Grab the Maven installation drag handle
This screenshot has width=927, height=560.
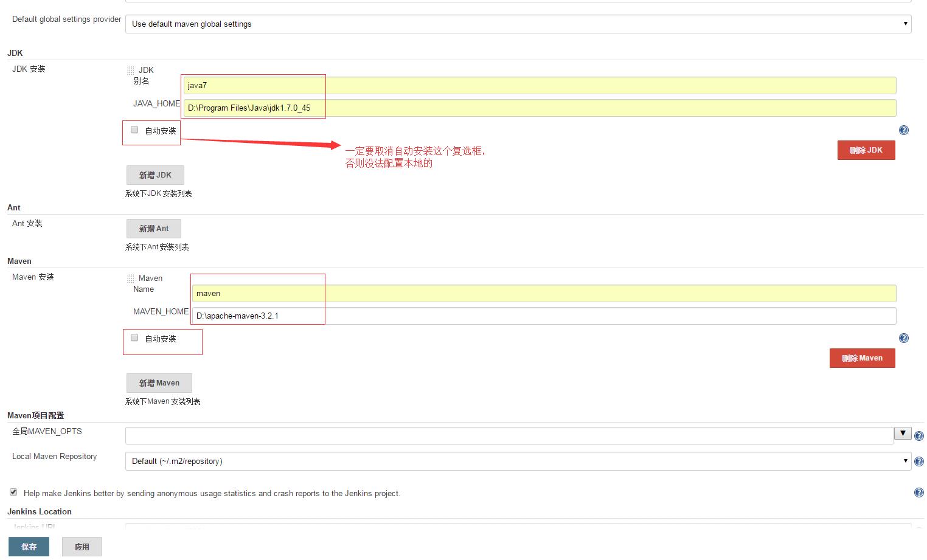[x=130, y=278]
